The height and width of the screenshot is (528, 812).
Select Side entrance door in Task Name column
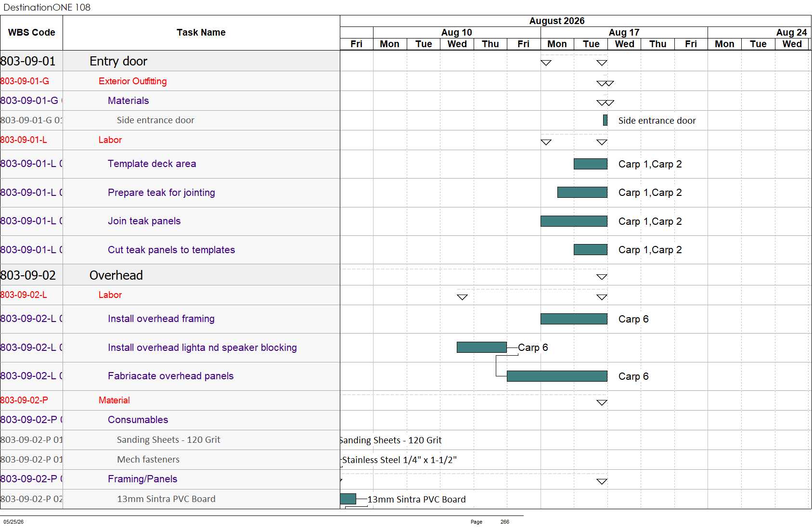click(x=155, y=120)
